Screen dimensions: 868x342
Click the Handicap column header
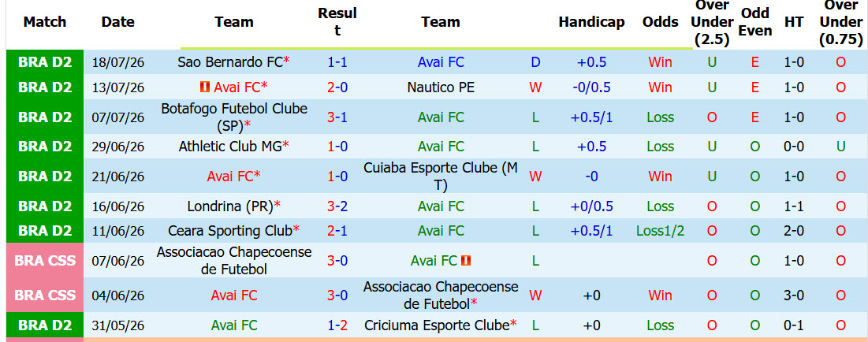pos(591,22)
